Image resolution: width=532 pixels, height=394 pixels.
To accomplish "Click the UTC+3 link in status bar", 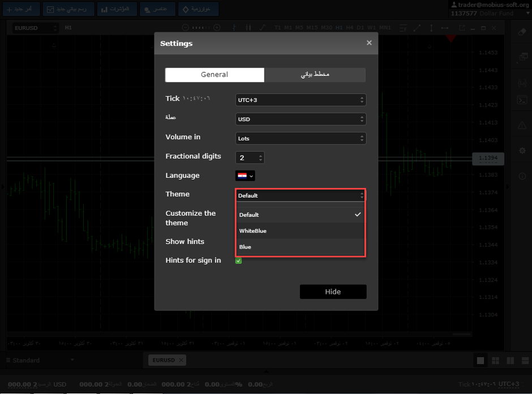I will coord(509,384).
